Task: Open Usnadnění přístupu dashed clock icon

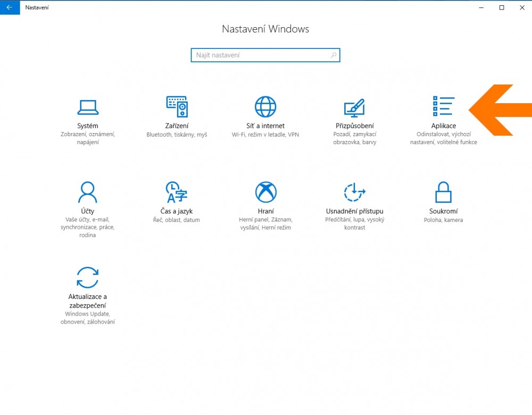Action: tap(354, 192)
